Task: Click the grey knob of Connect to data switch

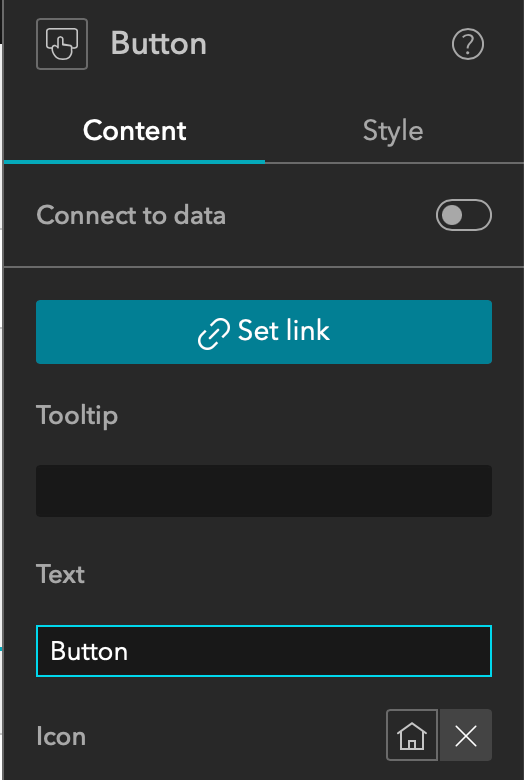Action: [x=452, y=215]
